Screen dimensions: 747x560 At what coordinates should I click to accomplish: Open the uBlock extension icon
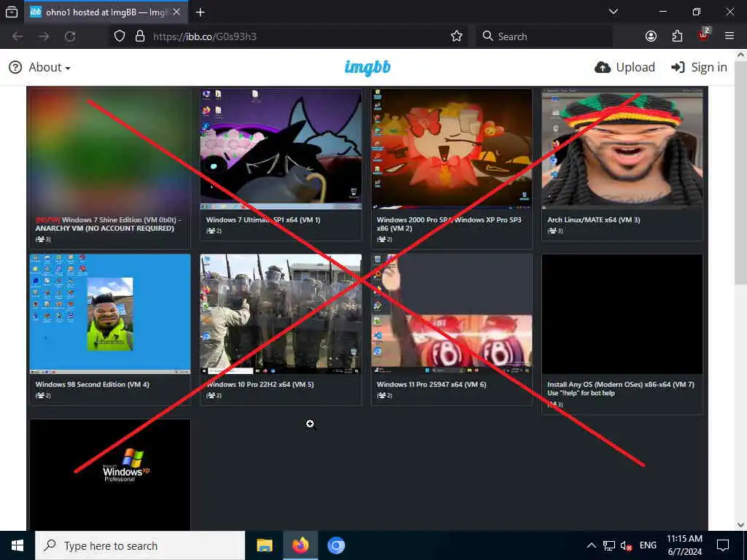coord(704,35)
